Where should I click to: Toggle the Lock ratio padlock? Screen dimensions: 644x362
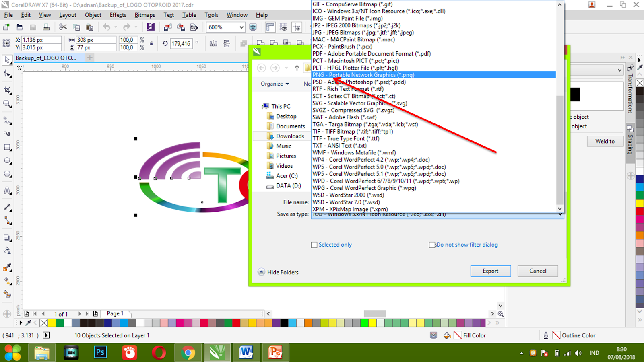[x=152, y=43]
